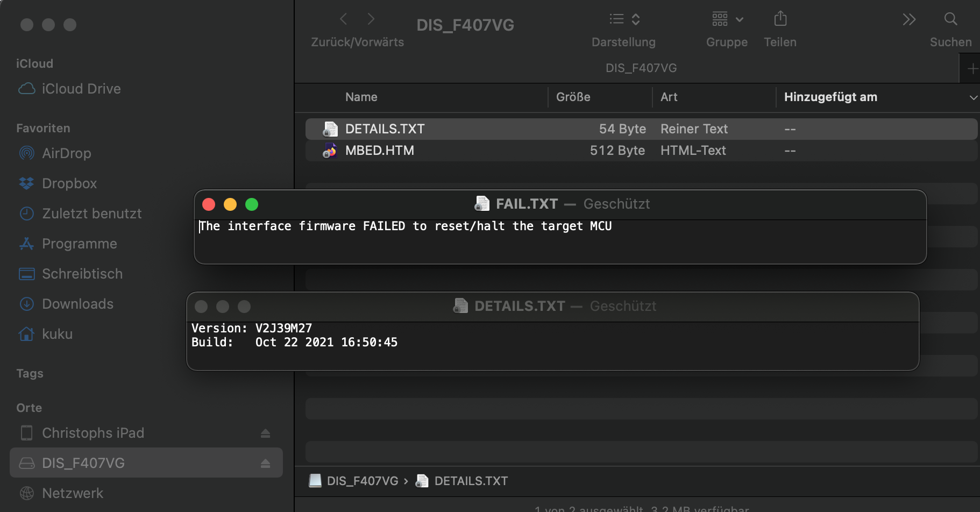
Task: Click the 512 Byte size cell
Action: click(617, 151)
